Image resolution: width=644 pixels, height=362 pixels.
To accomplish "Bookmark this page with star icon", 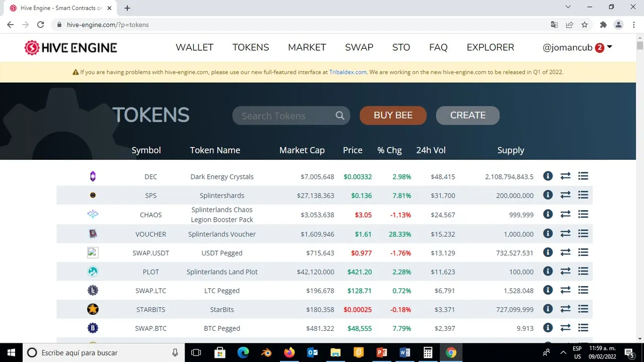I will click(x=584, y=25).
